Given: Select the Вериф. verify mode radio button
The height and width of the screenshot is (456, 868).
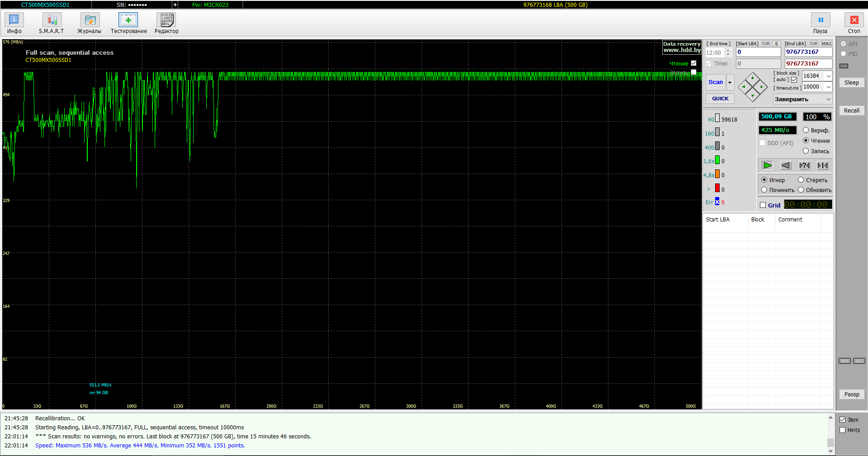Looking at the screenshot, I should [x=806, y=130].
